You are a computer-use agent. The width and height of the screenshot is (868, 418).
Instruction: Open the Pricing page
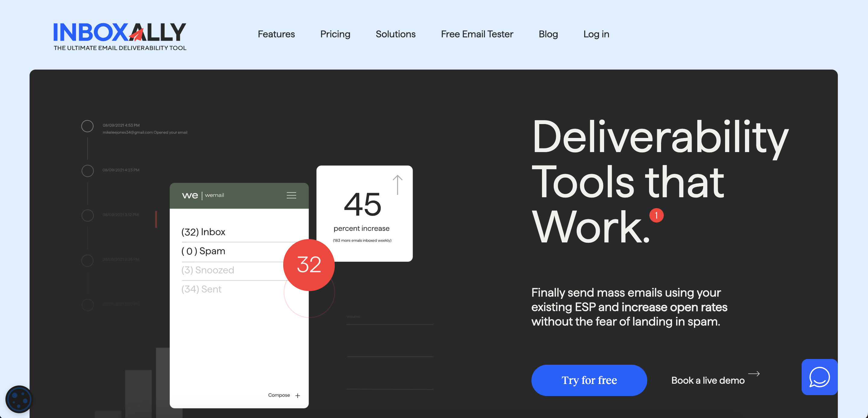[335, 34]
